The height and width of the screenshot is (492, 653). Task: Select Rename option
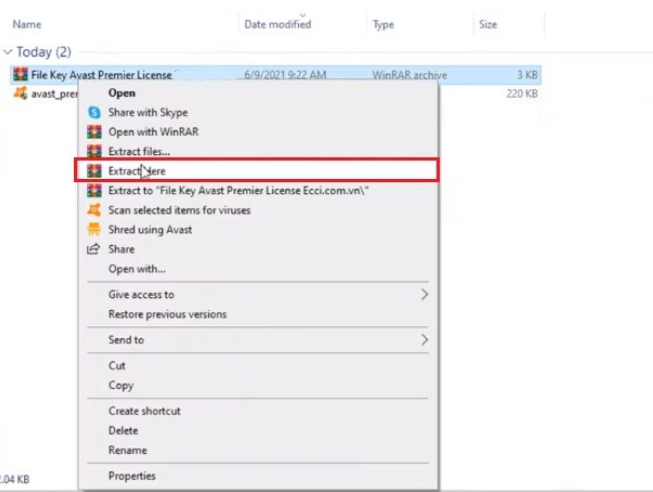click(x=127, y=450)
